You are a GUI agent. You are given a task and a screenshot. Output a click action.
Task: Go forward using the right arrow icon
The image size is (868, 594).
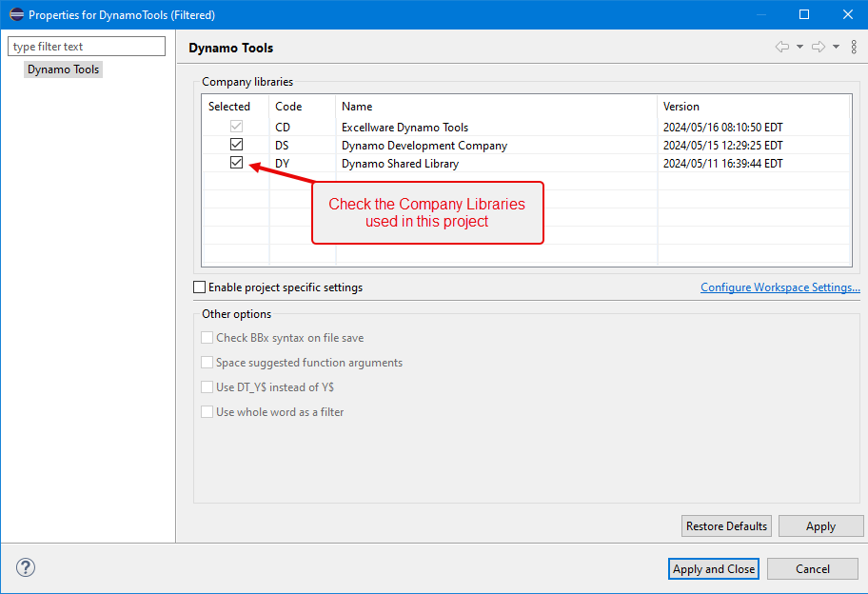point(819,47)
